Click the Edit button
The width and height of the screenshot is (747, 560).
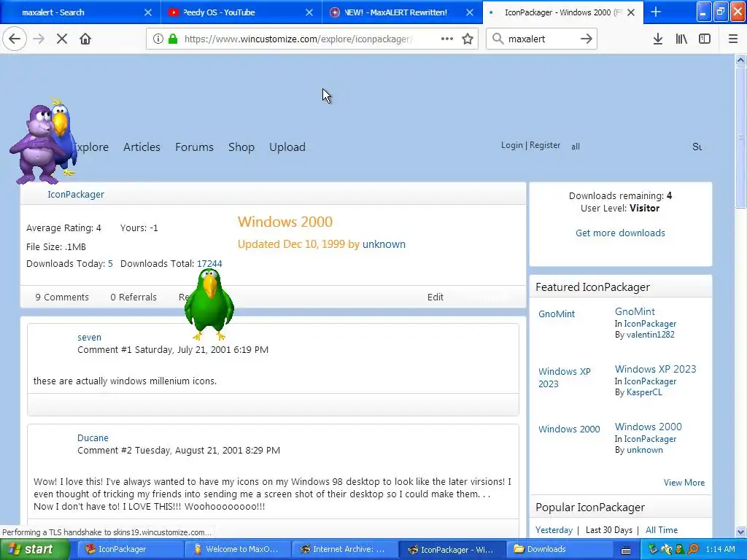click(436, 297)
